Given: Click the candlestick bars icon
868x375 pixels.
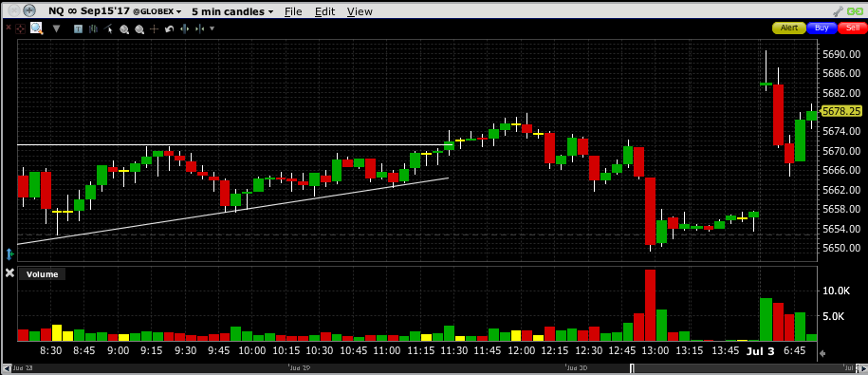Looking at the screenshot, I should pyautogui.click(x=93, y=28).
